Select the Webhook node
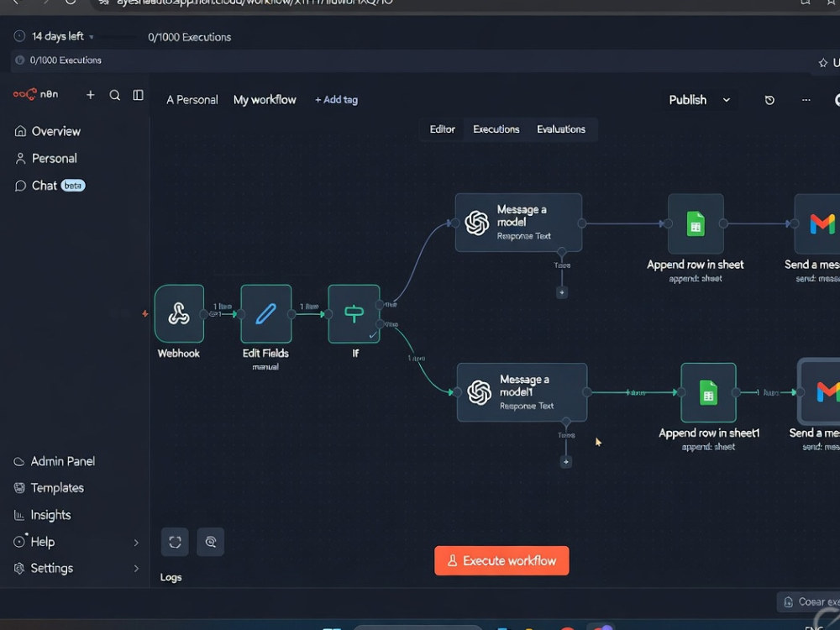This screenshot has height=630, width=840. (x=179, y=314)
